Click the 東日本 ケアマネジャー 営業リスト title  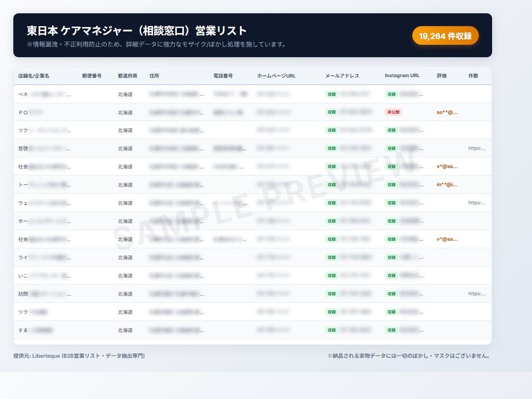(137, 31)
